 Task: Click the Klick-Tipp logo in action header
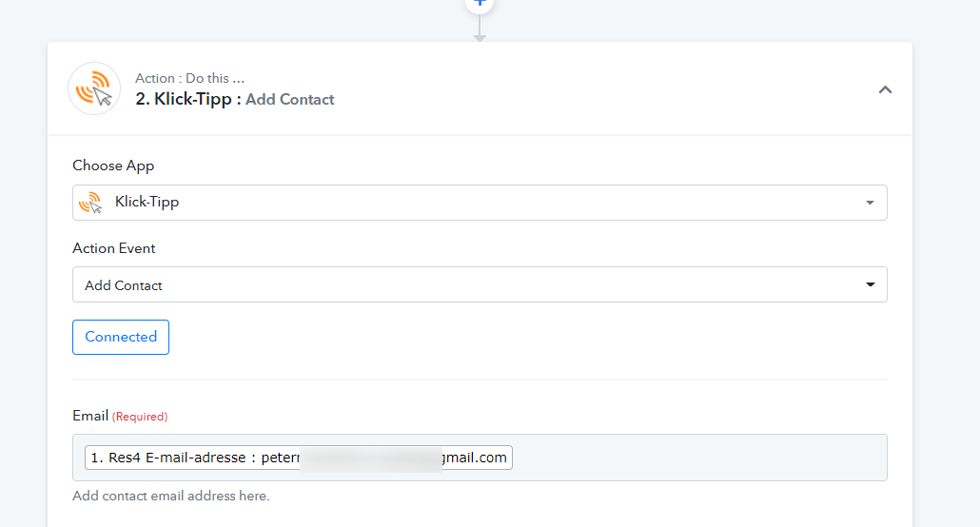click(94, 88)
